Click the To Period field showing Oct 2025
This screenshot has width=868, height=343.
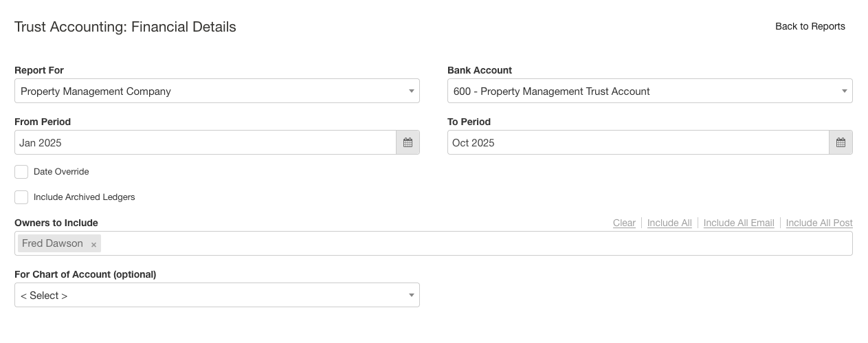point(638,142)
